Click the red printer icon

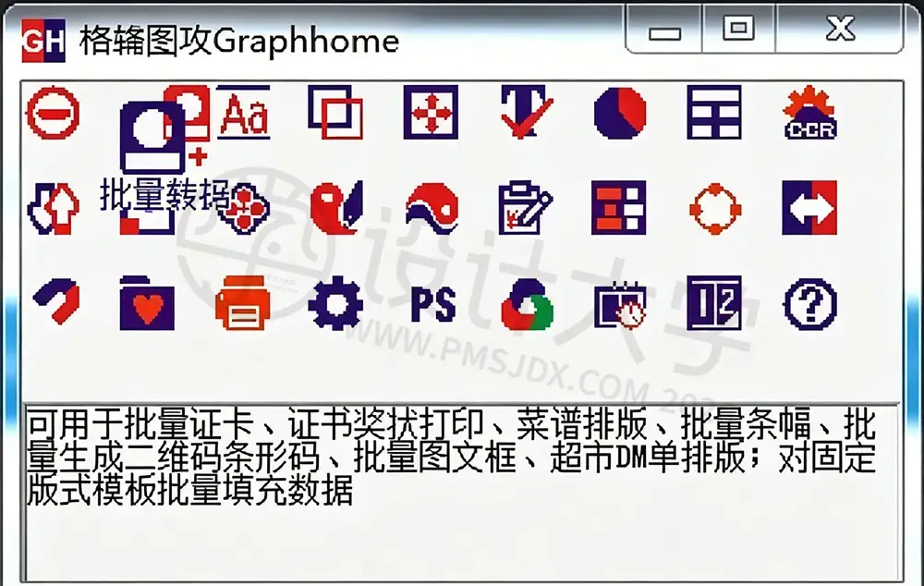[243, 302]
